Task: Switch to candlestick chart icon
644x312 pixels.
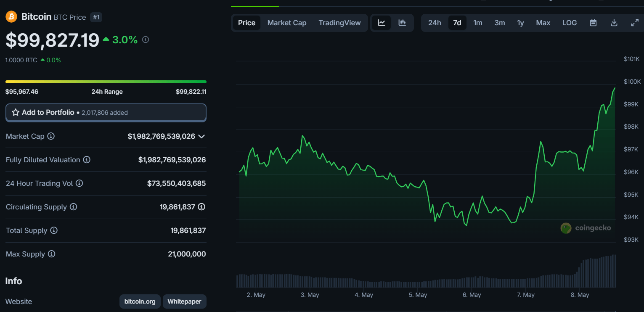Action: click(402, 23)
